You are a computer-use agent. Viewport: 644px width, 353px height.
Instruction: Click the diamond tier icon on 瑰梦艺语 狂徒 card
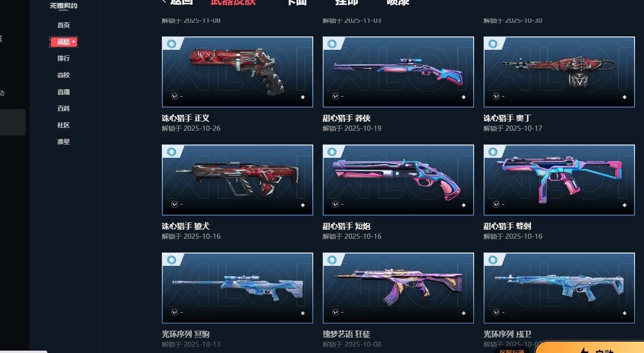(x=464, y=313)
